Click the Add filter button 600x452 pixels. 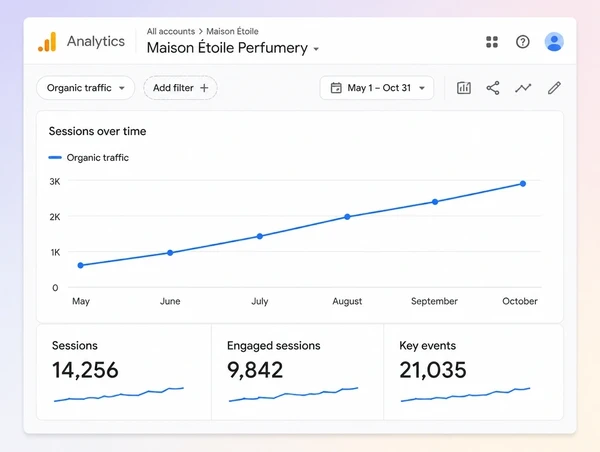180,88
